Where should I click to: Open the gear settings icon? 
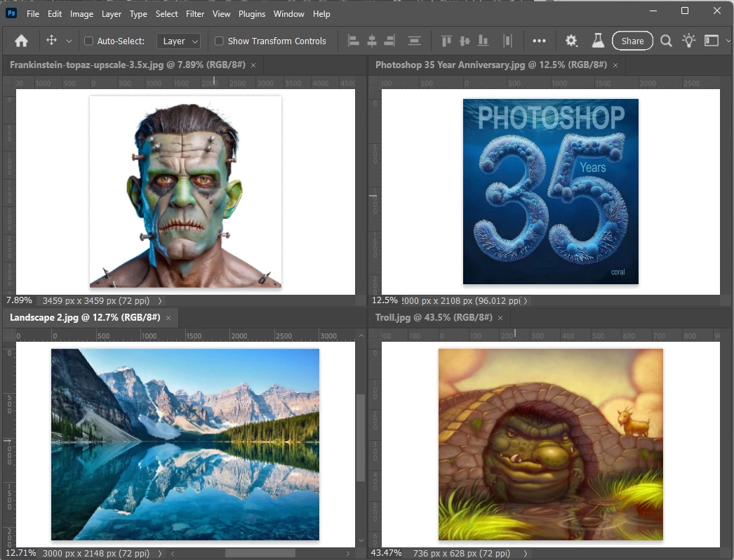[x=571, y=41]
